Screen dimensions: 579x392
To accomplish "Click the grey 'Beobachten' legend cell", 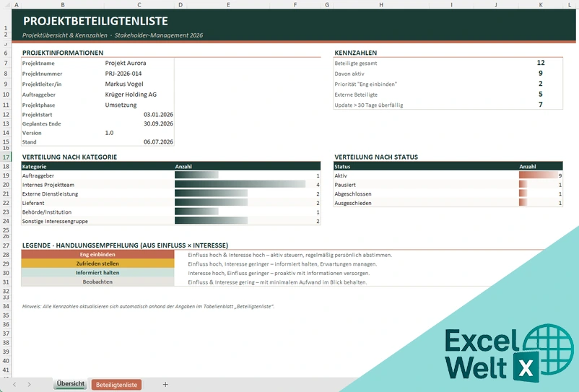I will click(97, 282).
